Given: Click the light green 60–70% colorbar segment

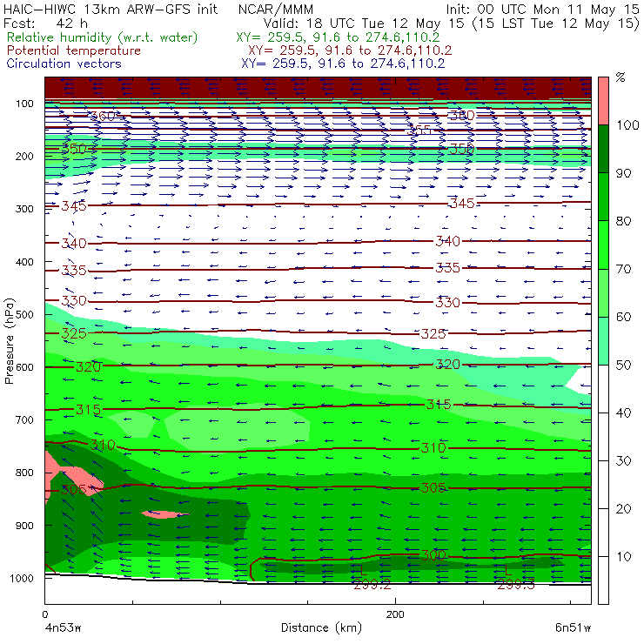Looking at the screenshot, I should pos(603,292).
